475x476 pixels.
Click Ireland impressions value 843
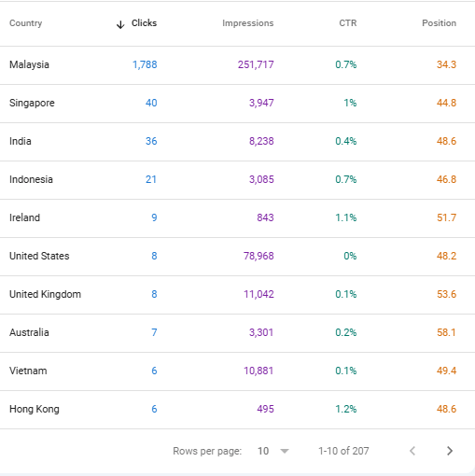click(265, 217)
